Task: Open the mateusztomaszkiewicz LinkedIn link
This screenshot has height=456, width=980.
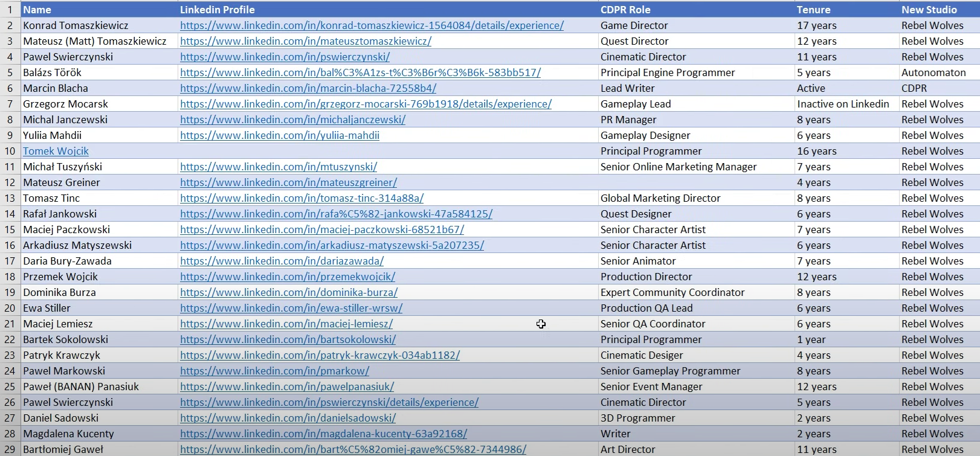Action: 306,41
